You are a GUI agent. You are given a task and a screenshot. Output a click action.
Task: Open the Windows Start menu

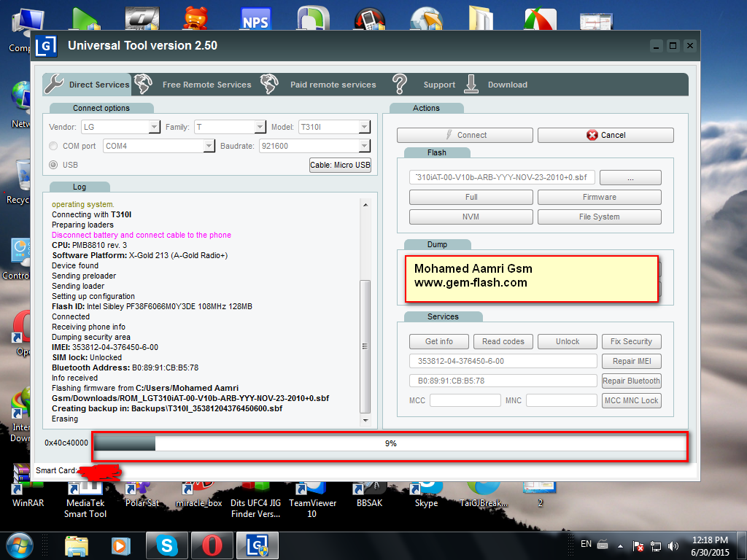point(20,545)
